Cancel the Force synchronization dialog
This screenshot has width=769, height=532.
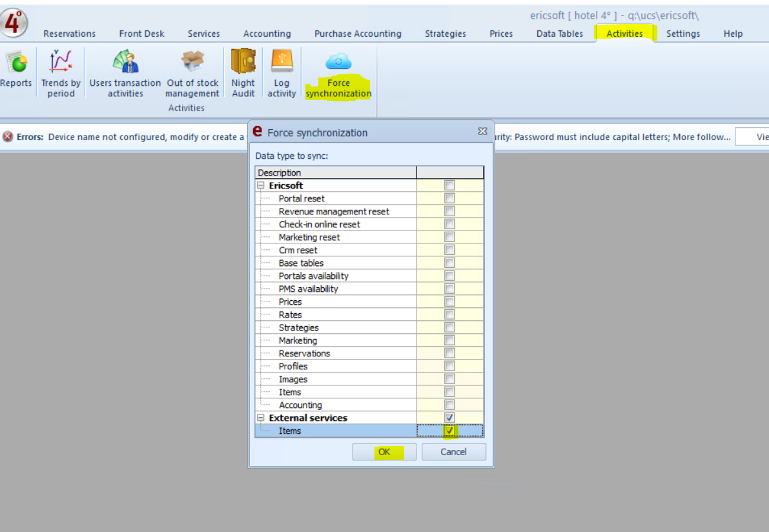point(454,451)
